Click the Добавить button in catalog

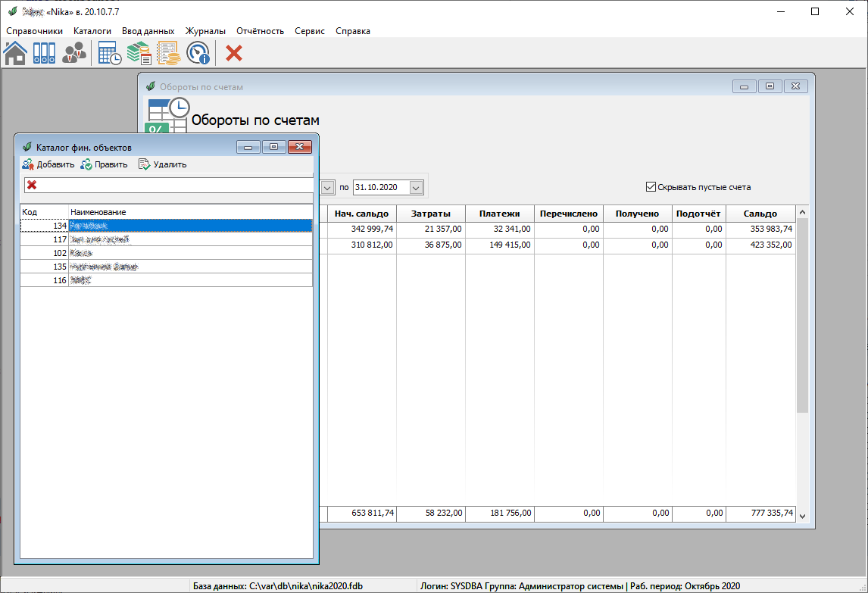[x=48, y=164]
